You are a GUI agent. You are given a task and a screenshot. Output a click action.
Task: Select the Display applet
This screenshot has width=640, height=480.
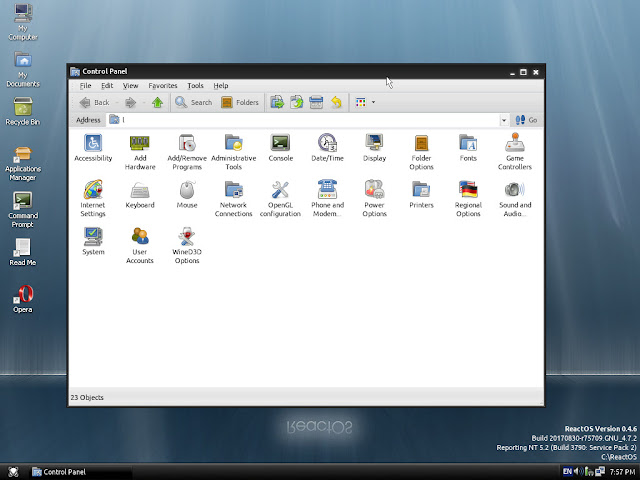click(x=374, y=148)
